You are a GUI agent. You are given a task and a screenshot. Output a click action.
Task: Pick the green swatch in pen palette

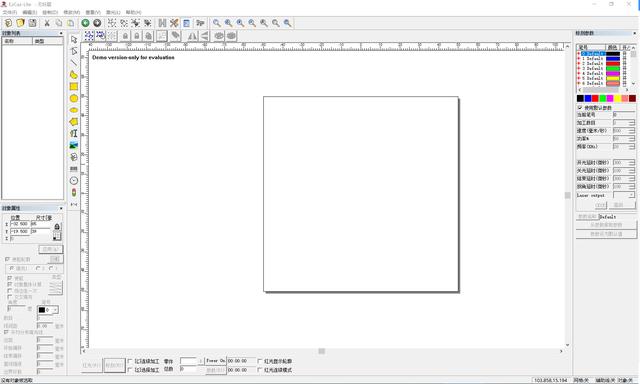pos(602,98)
